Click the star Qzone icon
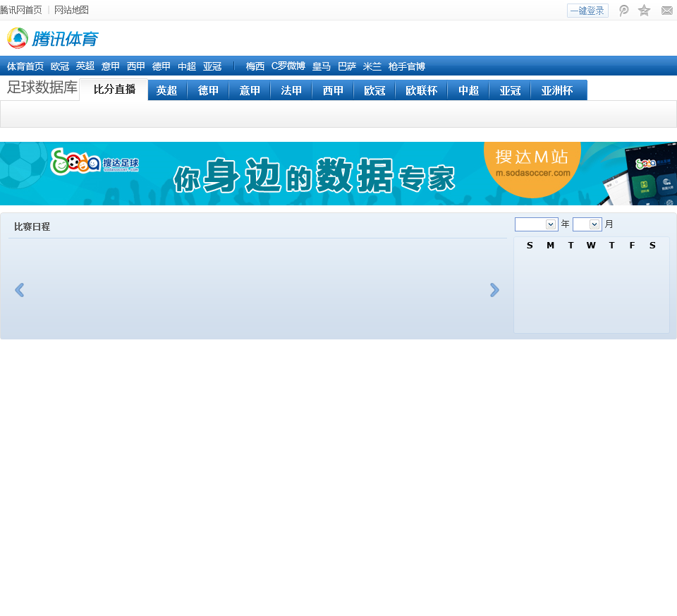Screen dimensions: 677x616 (644, 11)
